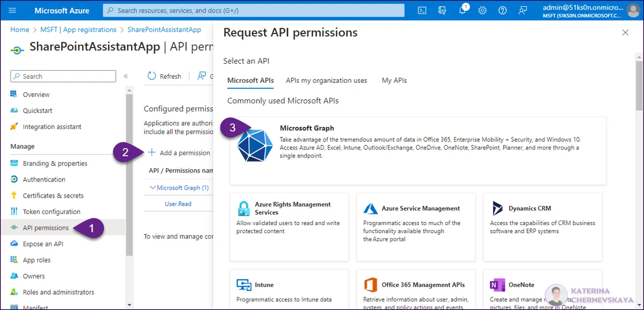Viewport: 644px width, 310px height.
Task: Open the User.Read permission link
Action: point(178,204)
